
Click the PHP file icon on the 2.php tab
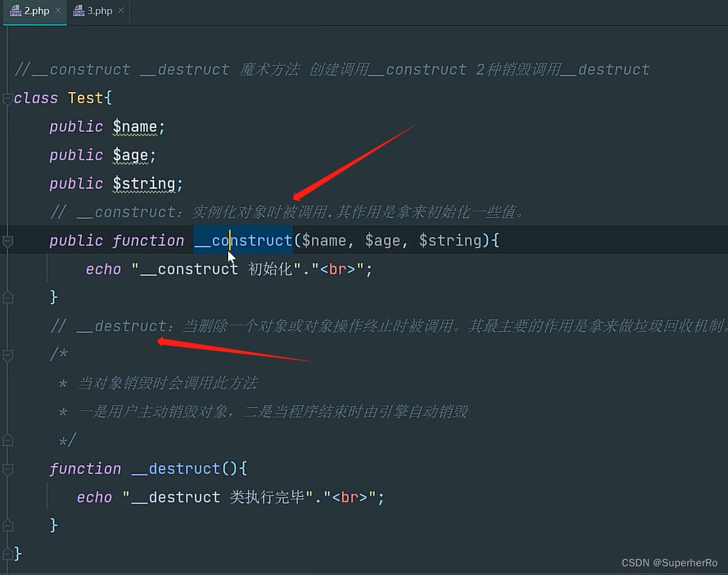click(x=15, y=11)
